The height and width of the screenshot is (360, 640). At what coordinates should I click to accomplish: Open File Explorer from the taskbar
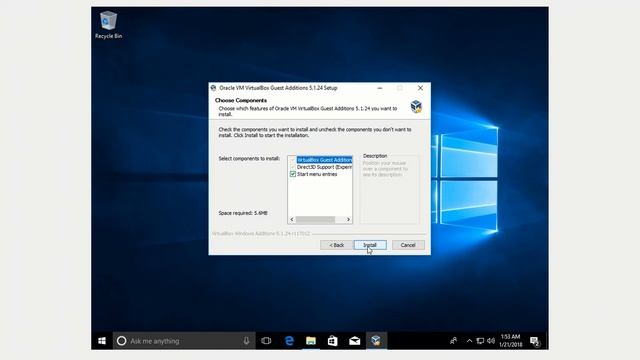pyautogui.click(x=311, y=340)
